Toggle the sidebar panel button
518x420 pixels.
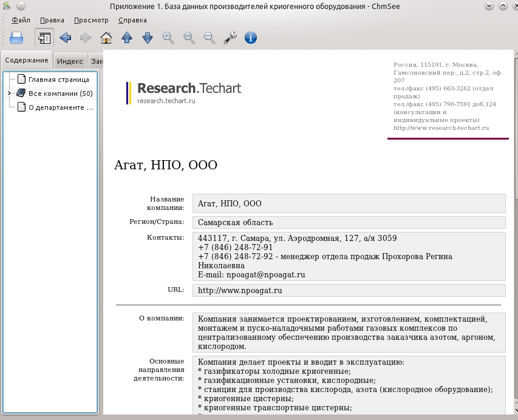(x=44, y=38)
